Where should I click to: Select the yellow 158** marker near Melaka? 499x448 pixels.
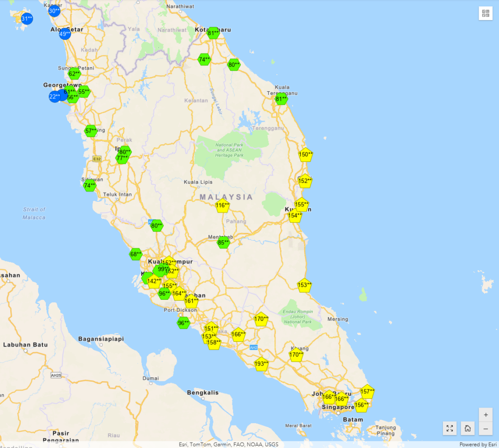point(214,343)
